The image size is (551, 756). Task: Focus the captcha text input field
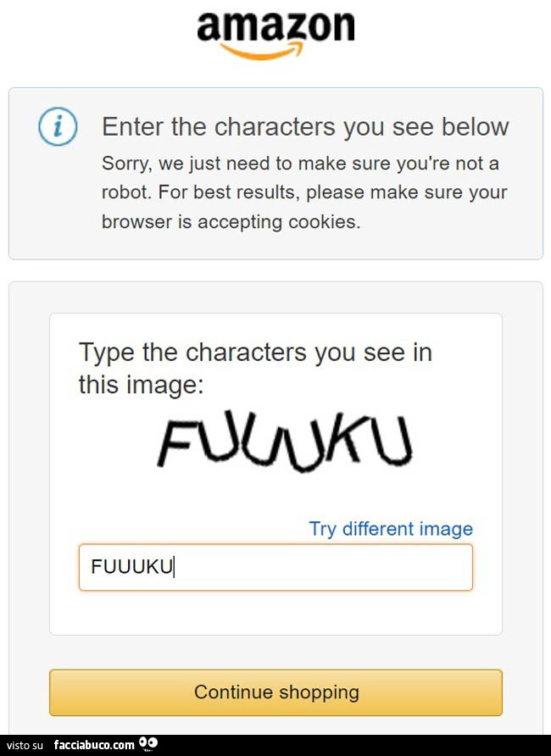(322, 567)
